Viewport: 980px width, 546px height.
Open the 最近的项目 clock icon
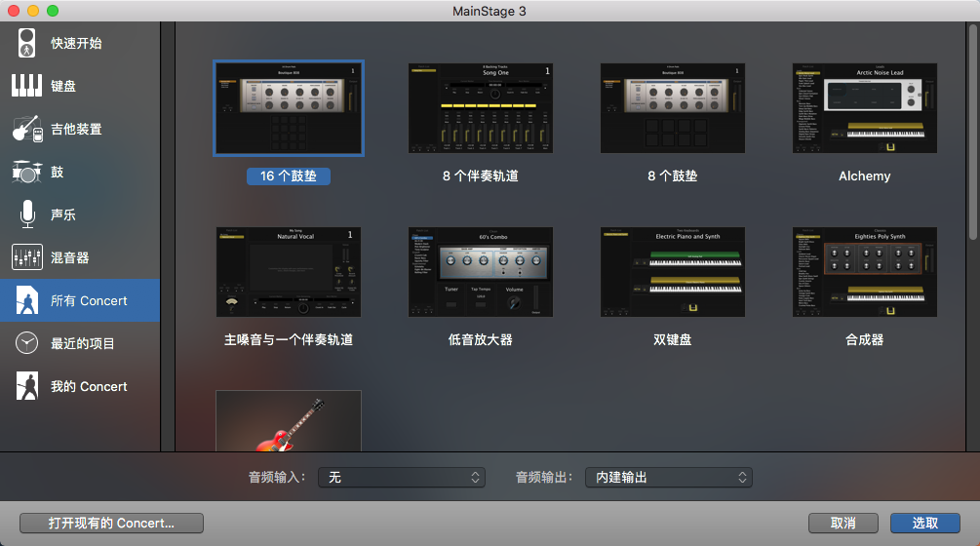[x=27, y=343]
